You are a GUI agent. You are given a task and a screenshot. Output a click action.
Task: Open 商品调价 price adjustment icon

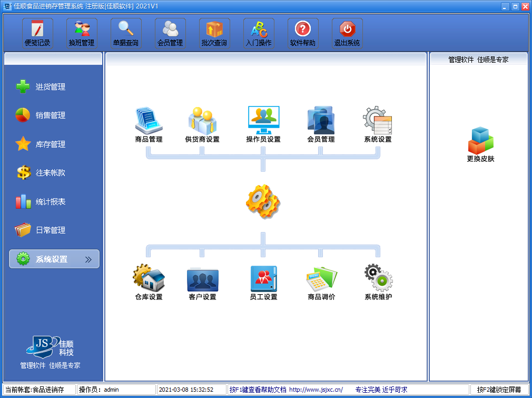coord(321,278)
